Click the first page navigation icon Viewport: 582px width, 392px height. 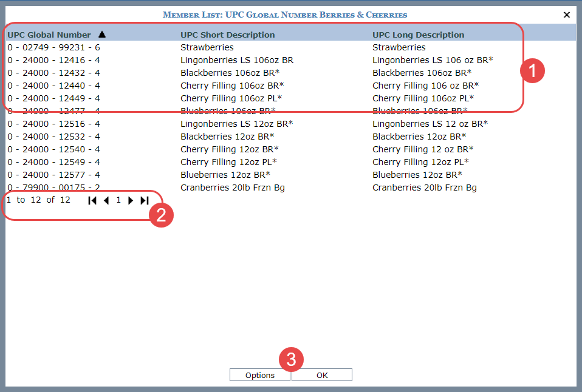[92, 200]
